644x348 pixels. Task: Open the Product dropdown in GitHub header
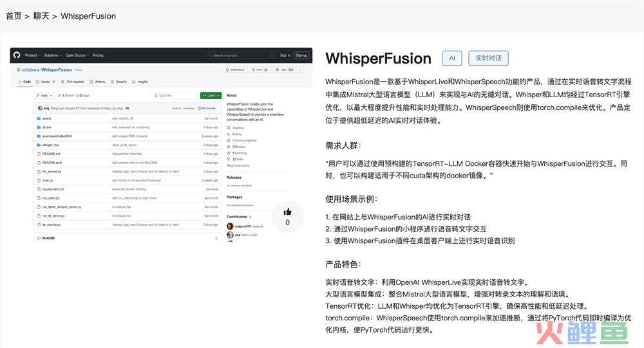[x=32, y=55]
